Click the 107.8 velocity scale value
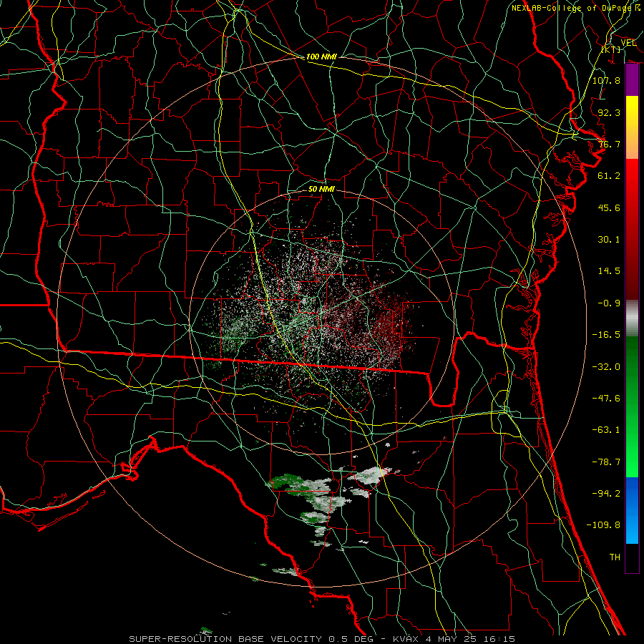 pos(606,80)
